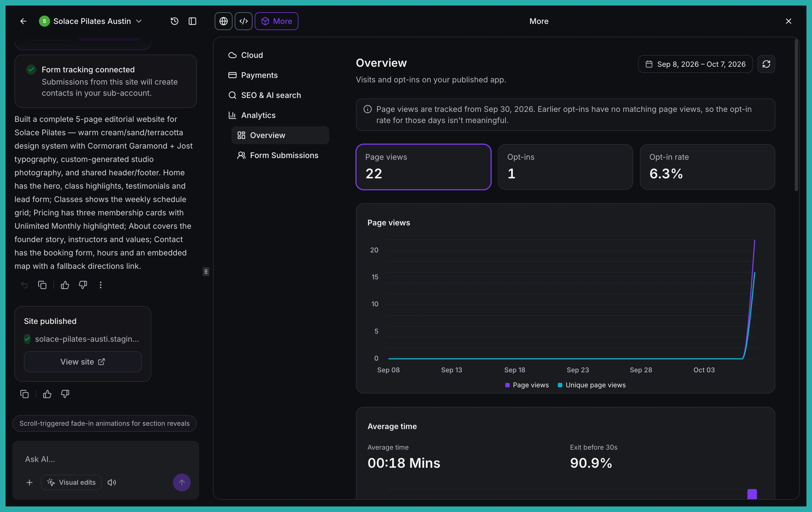This screenshot has width=812, height=512.
Task: Click the Overview page heading
Action: point(381,63)
